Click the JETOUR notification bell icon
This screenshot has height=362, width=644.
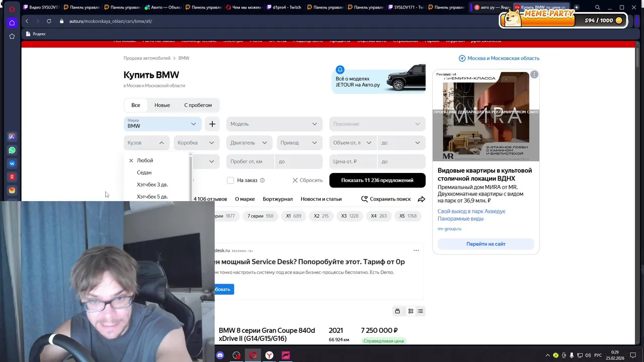[340, 70]
